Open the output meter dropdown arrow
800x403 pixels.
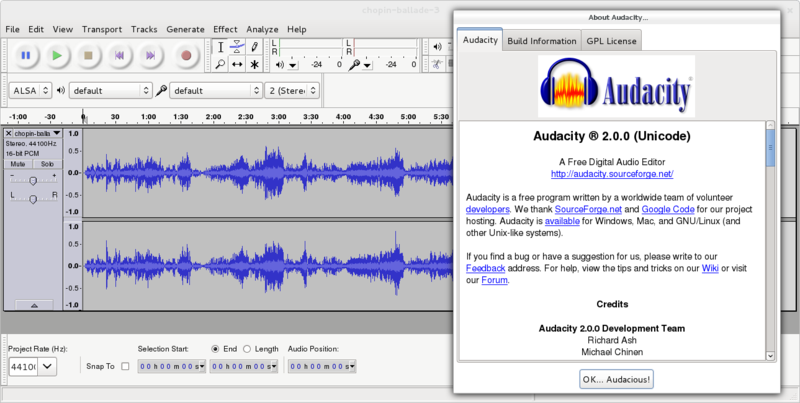292,65
